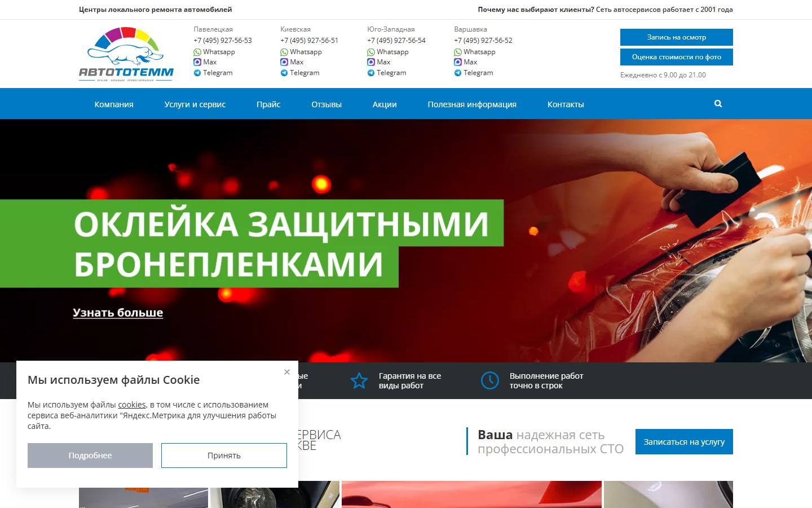Open Telegram icon under Варшавка

458,73
